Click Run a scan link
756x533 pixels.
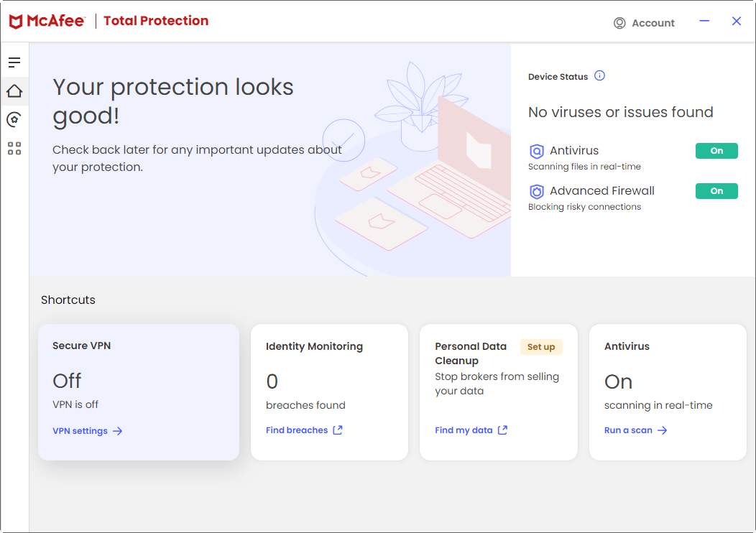pyautogui.click(x=635, y=430)
